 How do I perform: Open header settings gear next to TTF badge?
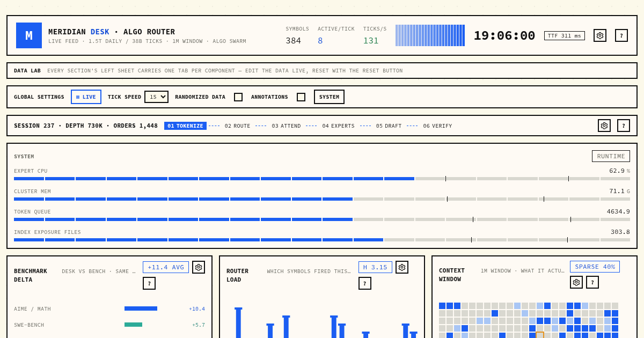[x=600, y=35]
